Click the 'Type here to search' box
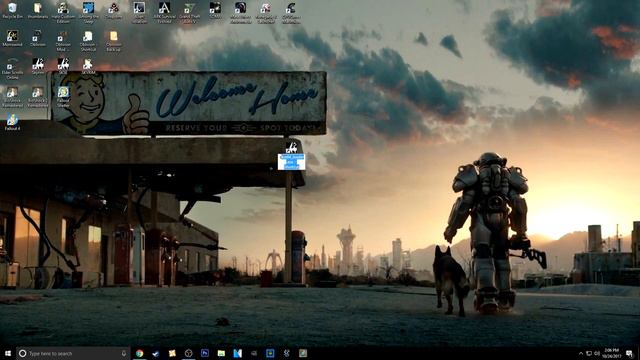The width and height of the screenshot is (640, 360). click(73, 353)
